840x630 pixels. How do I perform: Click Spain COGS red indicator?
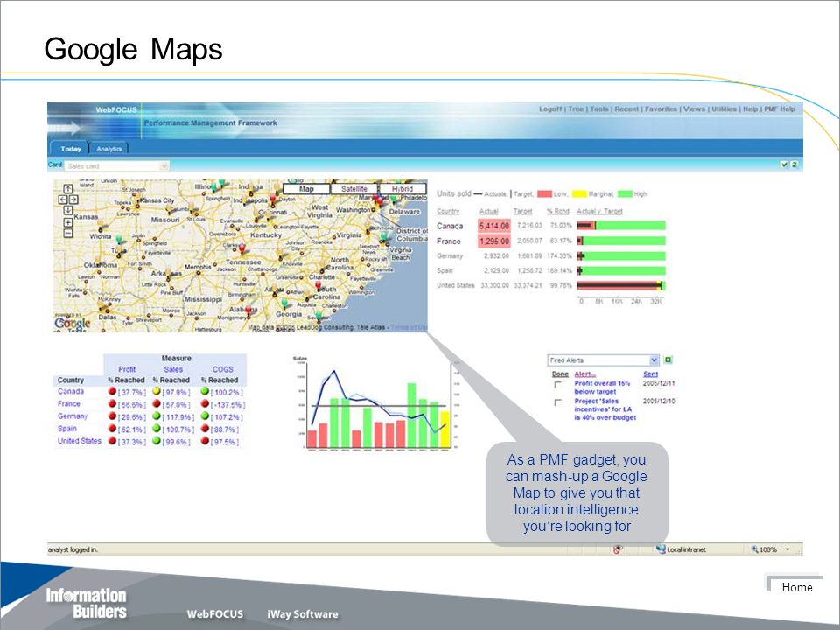coord(205,428)
